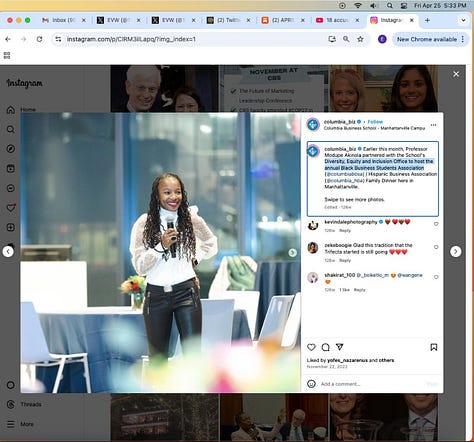Reply to shakirat_100's comment
This screenshot has width=474, height=442.
pos(359,290)
